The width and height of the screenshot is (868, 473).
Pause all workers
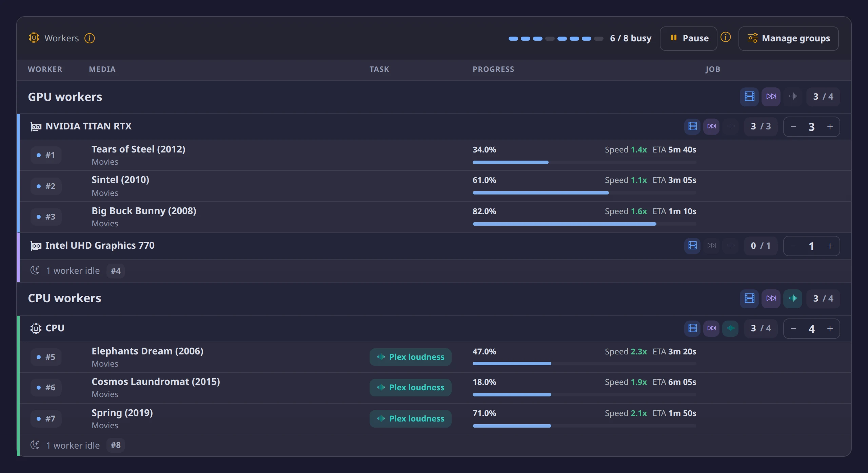point(689,38)
